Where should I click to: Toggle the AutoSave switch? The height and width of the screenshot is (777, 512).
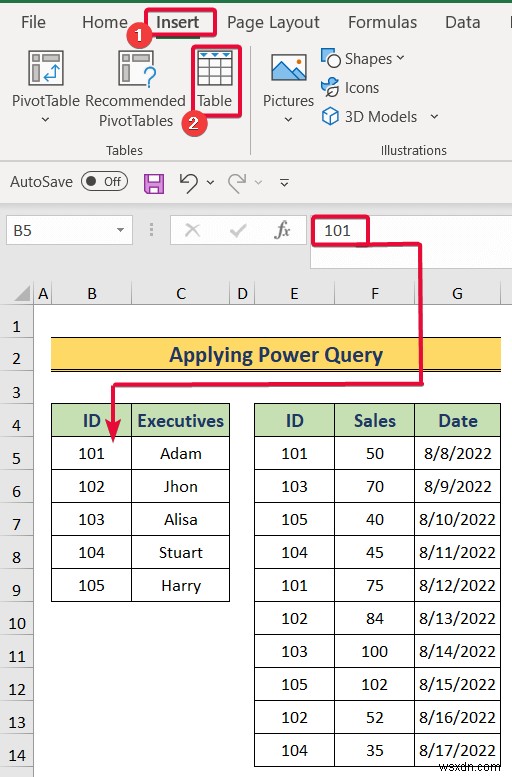click(105, 182)
